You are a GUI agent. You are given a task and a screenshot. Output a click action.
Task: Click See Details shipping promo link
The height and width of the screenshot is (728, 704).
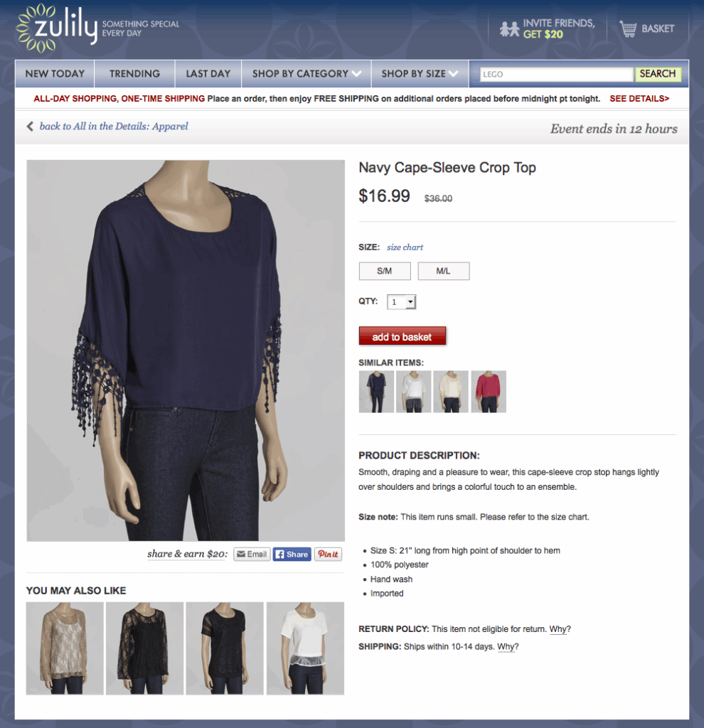(x=639, y=98)
